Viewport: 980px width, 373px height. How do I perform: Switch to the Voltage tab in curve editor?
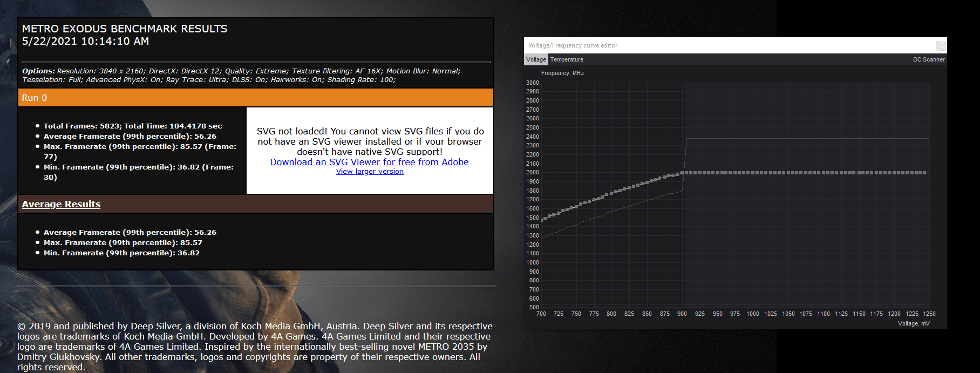(x=536, y=59)
